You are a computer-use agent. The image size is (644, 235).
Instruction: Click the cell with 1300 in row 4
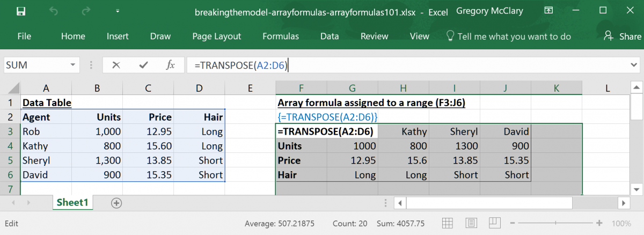(455, 146)
